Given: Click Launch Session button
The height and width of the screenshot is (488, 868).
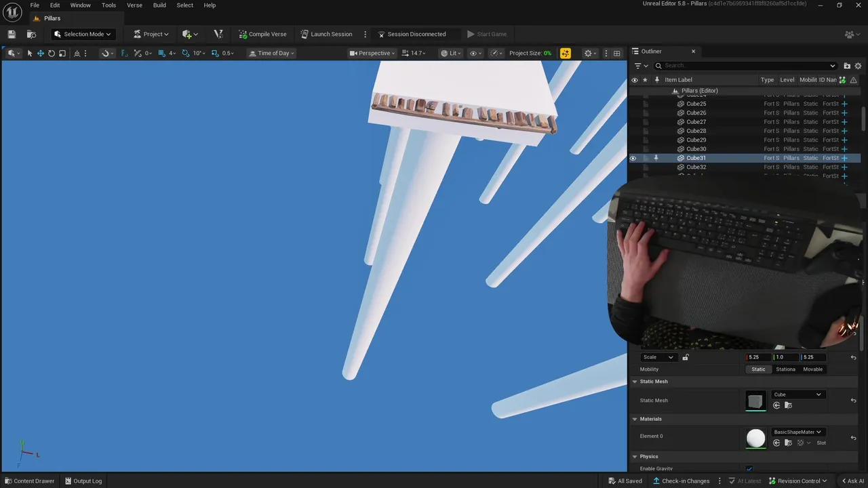Looking at the screenshot, I should click(326, 34).
